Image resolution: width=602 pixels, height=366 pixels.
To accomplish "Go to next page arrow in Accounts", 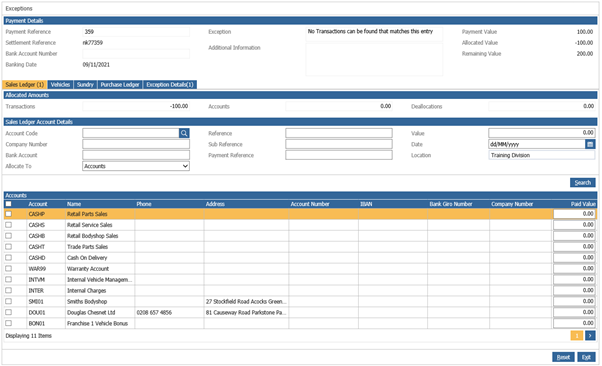I will click(x=590, y=336).
